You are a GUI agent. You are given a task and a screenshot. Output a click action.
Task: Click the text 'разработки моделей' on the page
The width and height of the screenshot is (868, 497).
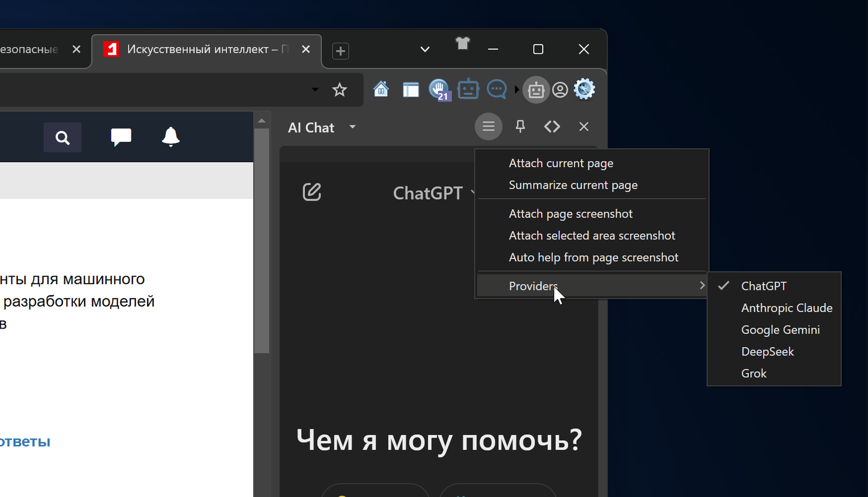tap(79, 301)
